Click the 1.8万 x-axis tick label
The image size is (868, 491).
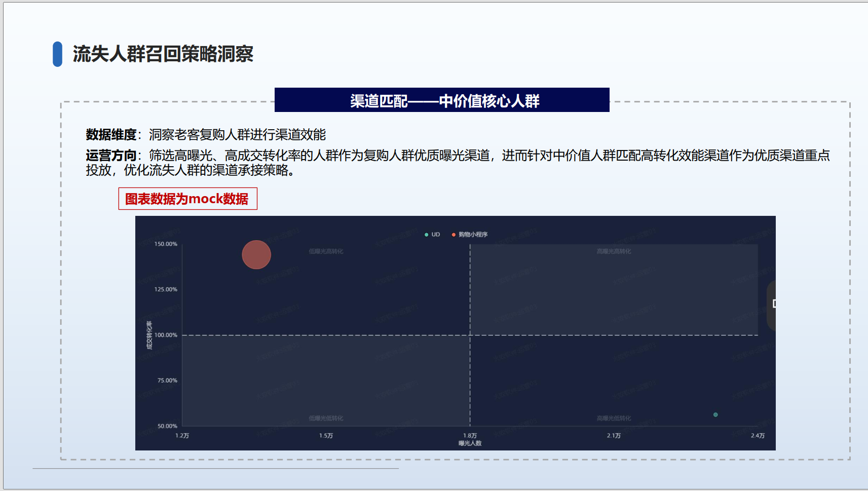470,436
